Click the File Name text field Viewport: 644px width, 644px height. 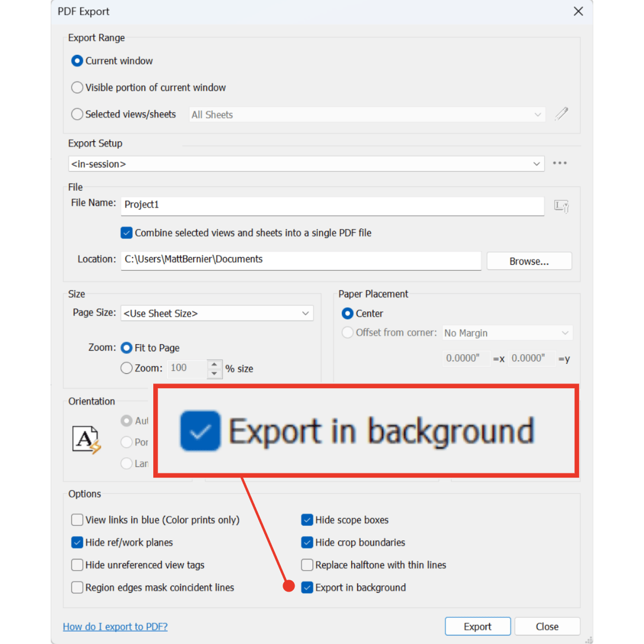332,205
